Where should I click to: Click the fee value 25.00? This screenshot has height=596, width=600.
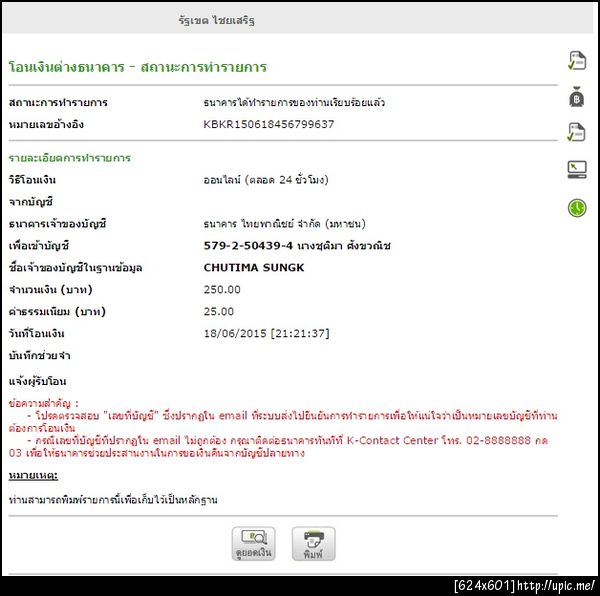[x=218, y=311]
